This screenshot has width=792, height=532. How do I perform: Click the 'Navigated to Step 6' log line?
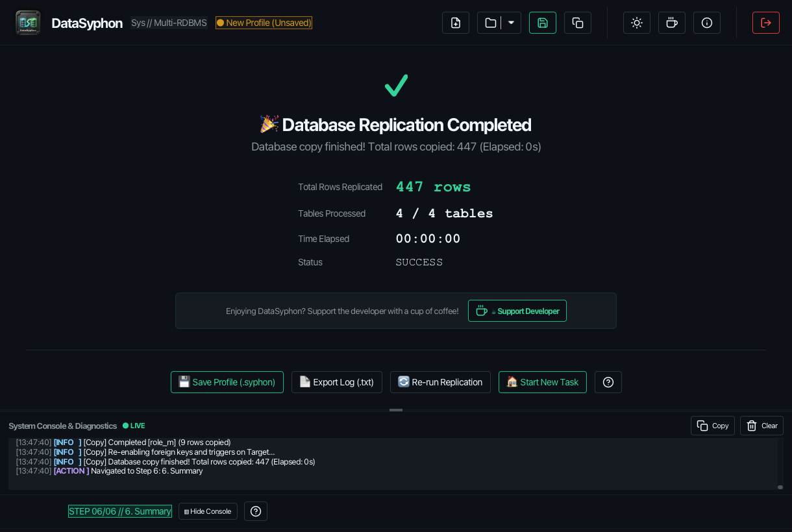(109, 471)
